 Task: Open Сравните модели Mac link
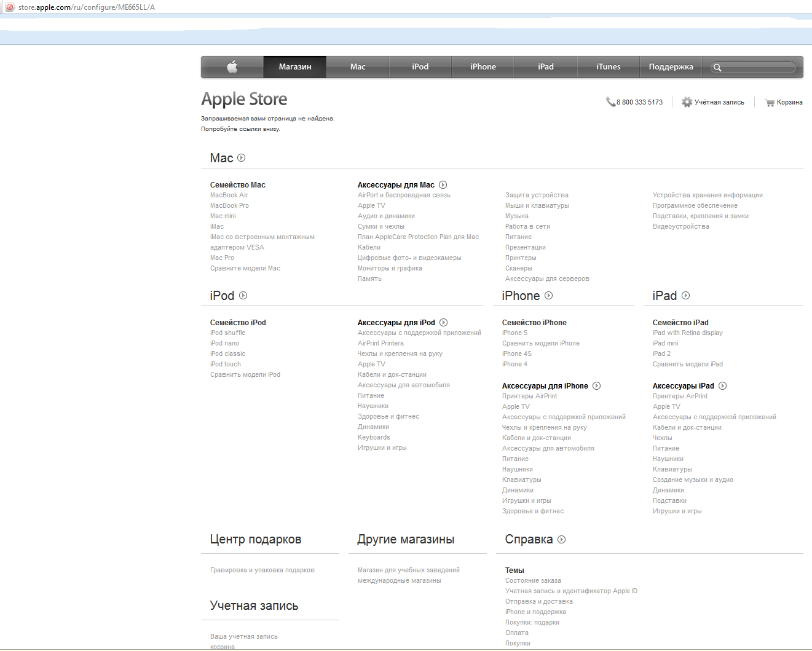(245, 269)
